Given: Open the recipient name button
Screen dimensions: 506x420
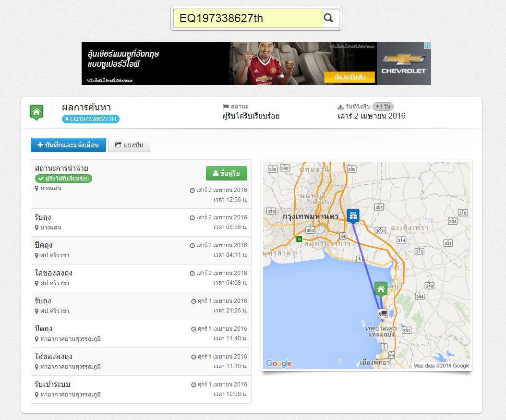Looking at the screenshot, I should coord(226,173).
